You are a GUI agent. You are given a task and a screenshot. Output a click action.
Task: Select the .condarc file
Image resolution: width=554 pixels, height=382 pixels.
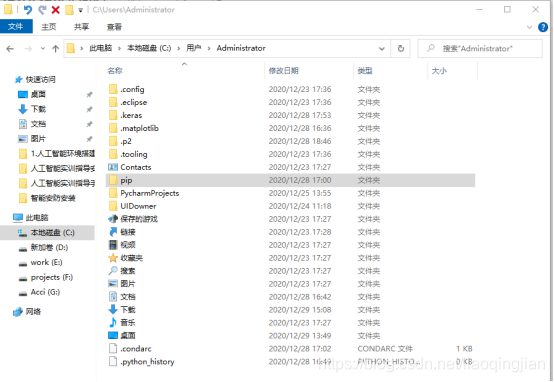click(136, 348)
